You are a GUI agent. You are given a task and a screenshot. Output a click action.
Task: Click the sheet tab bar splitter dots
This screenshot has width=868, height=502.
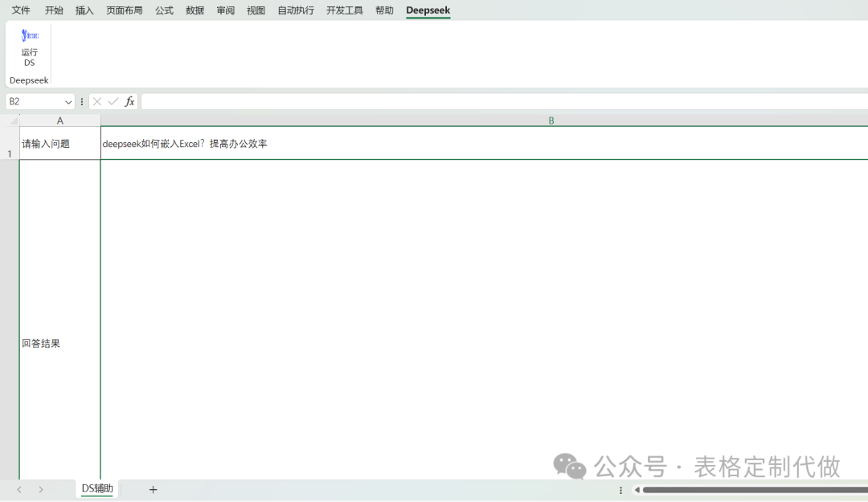coord(620,490)
